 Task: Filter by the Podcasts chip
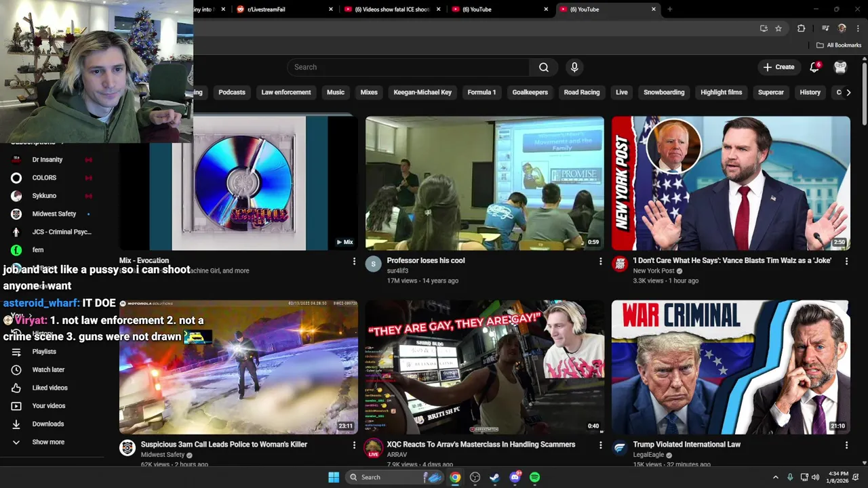232,92
